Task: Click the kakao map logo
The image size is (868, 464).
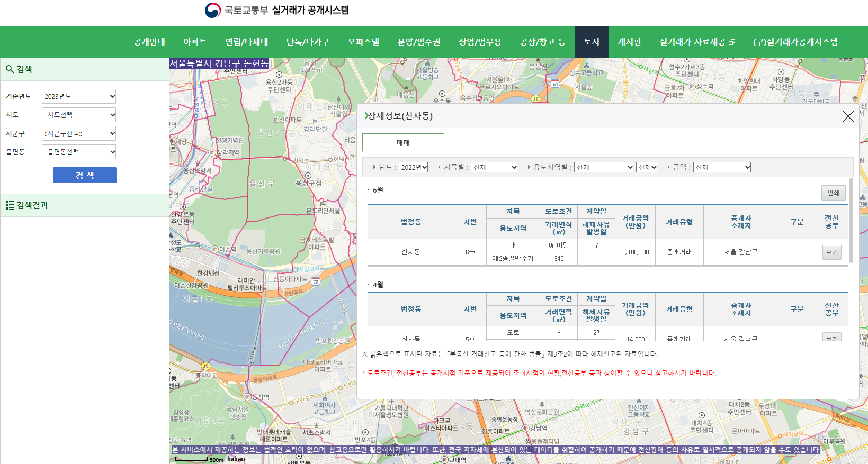Action: pyautogui.click(x=236, y=459)
